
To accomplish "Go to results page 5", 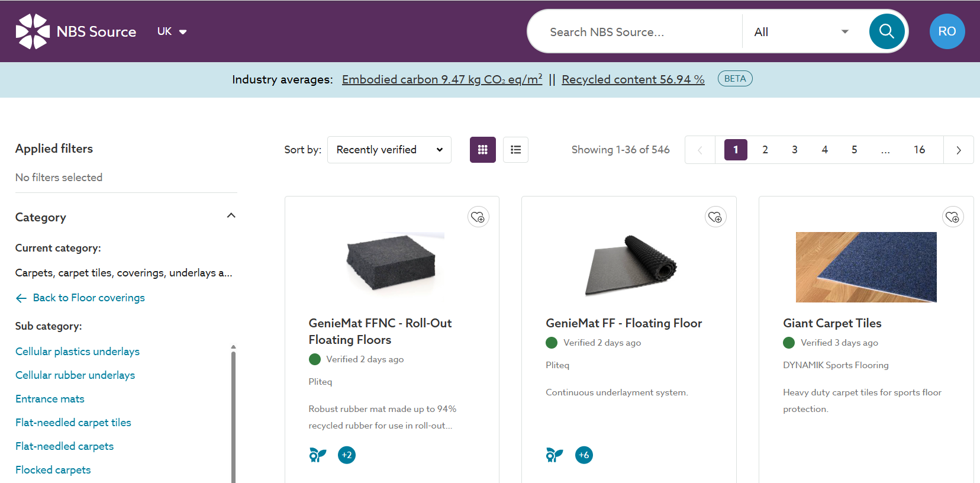I will pos(854,150).
